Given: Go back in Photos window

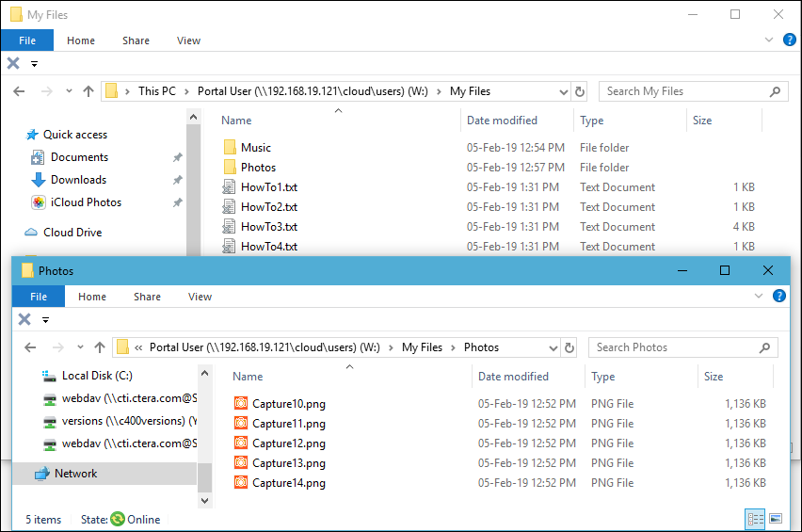Looking at the screenshot, I should (x=30, y=347).
